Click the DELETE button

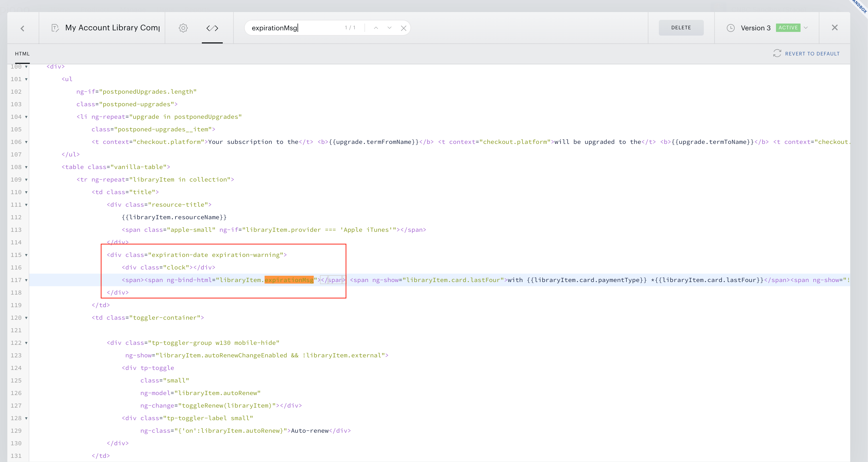pyautogui.click(x=681, y=28)
